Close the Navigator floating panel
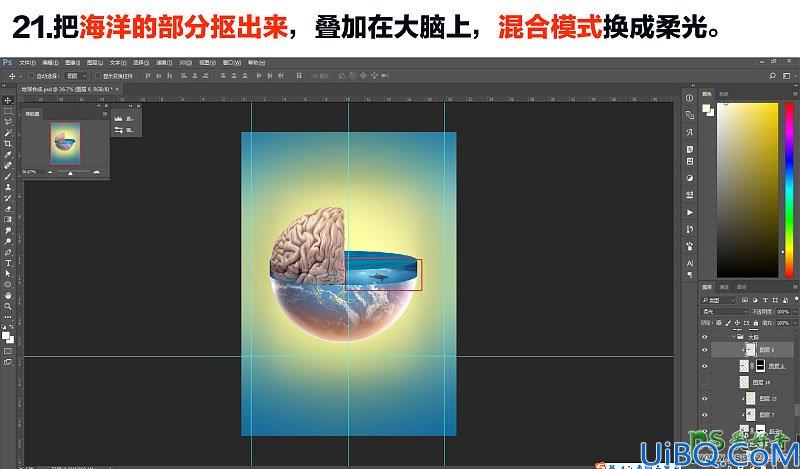The image size is (800, 469). pos(106,106)
